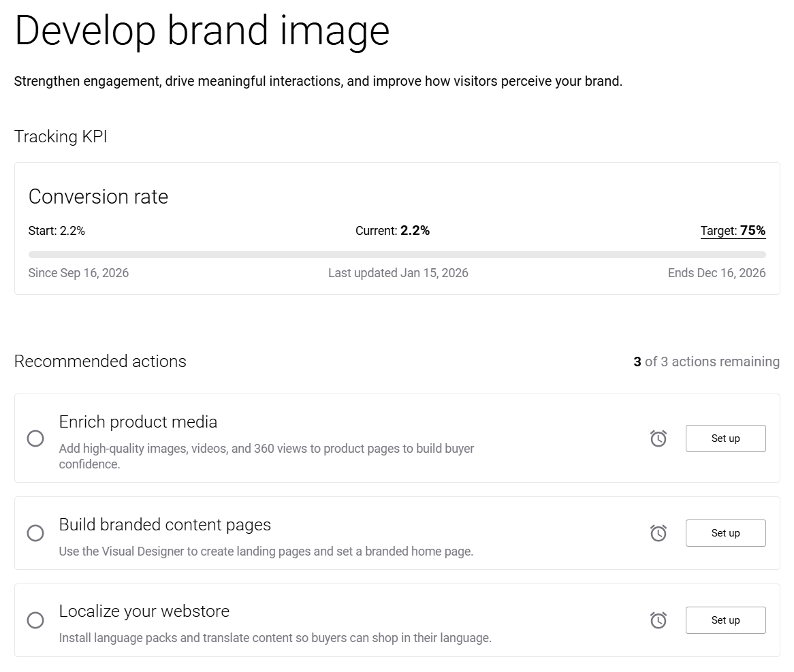Image resolution: width=794 pixels, height=672 pixels.
Task: Click the Ends Dec 16, 2026 date label
Action: pyautogui.click(x=716, y=273)
